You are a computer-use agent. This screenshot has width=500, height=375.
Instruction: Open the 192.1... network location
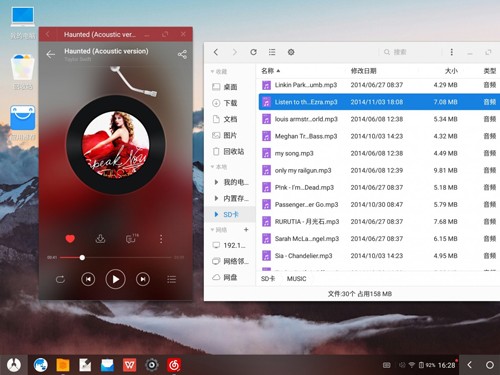click(229, 245)
